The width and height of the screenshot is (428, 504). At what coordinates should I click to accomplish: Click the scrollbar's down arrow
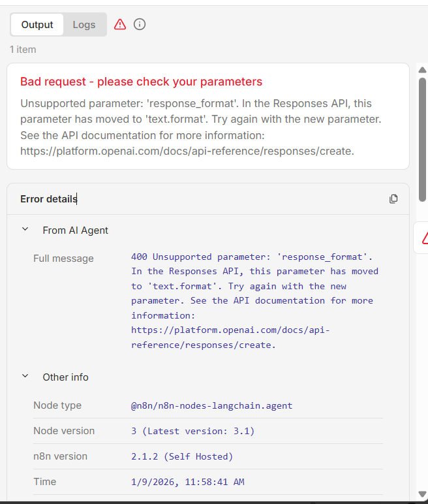(x=422, y=494)
